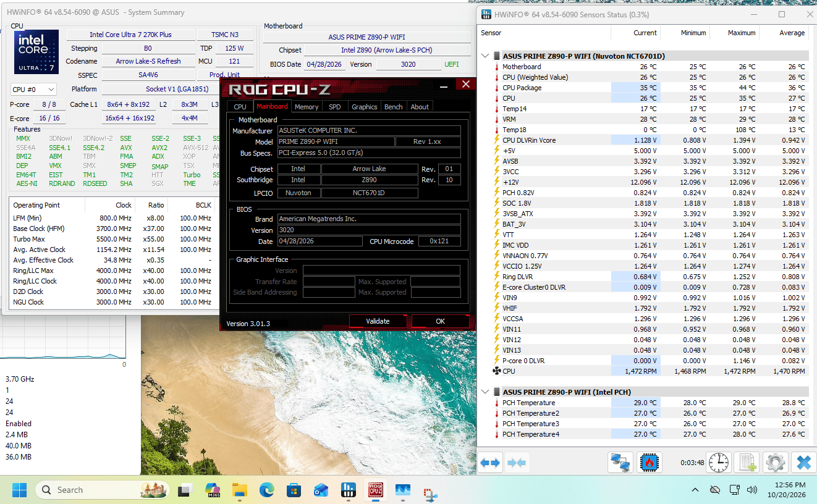The height and width of the screenshot is (504, 817).
Task: Open Task View from the taskbar
Action: tap(185, 490)
